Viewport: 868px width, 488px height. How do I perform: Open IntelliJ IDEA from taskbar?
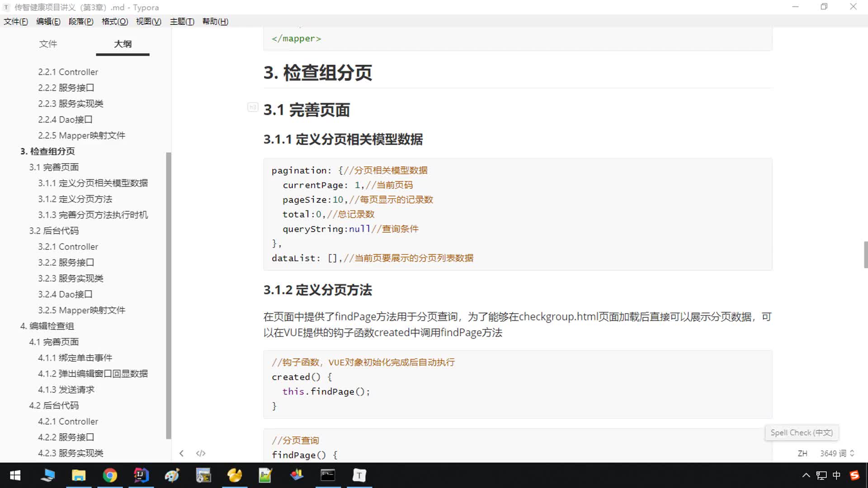tap(141, 475)
